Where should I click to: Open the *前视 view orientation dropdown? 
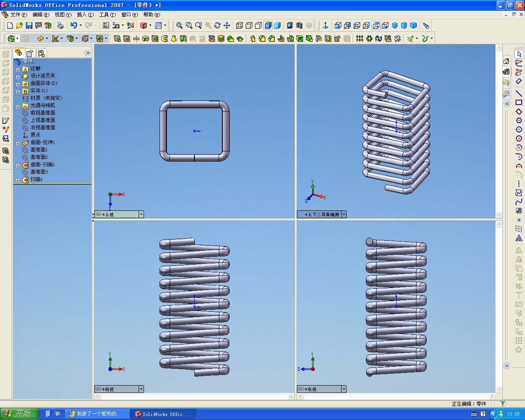[141, 389]
